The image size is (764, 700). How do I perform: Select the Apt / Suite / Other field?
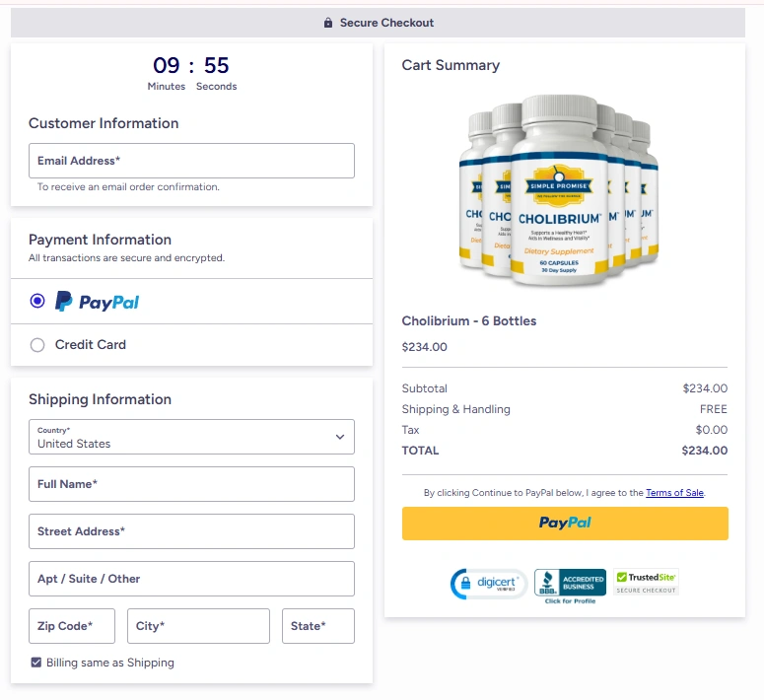pyautogui.click(x=191, y=579)
